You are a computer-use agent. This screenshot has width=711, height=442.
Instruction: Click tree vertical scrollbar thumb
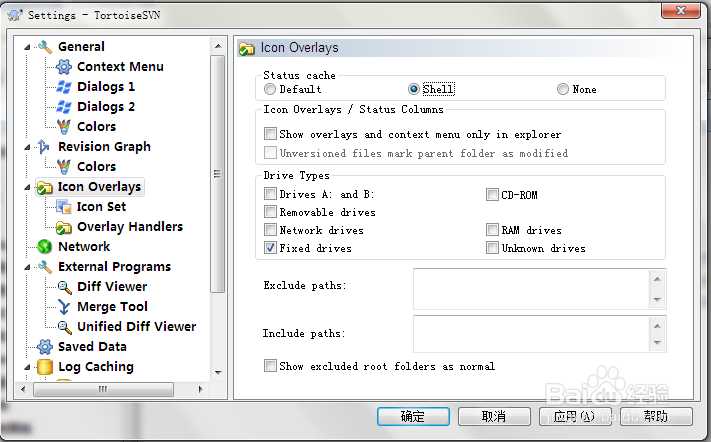point(218,174)
